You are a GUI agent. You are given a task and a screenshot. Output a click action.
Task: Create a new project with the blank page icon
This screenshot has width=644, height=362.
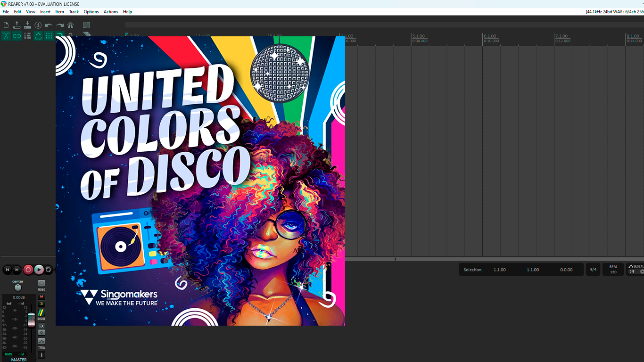click(6, 25)
